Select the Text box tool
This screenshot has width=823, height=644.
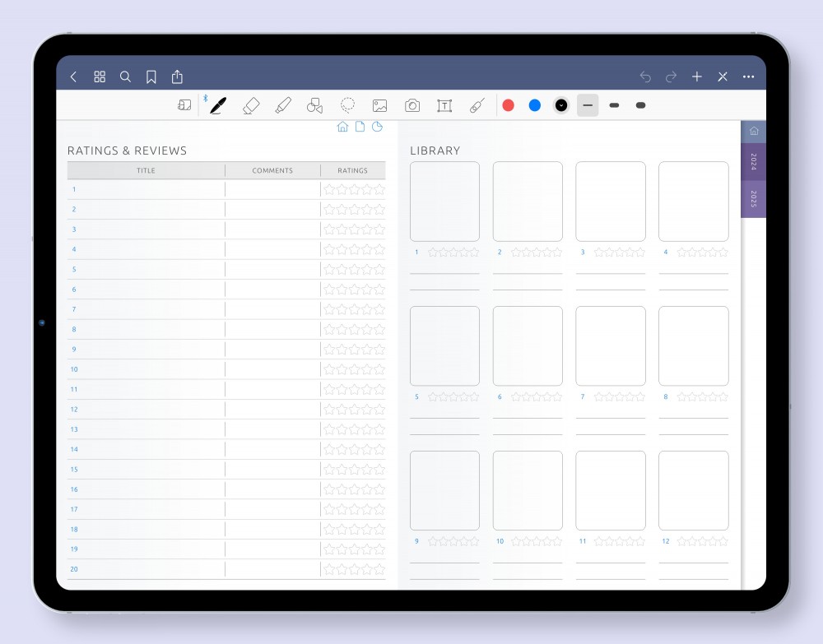[444, 106]
